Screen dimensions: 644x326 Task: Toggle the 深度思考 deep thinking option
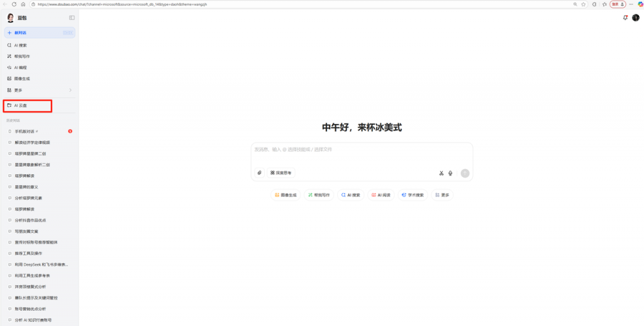point(281,173)
